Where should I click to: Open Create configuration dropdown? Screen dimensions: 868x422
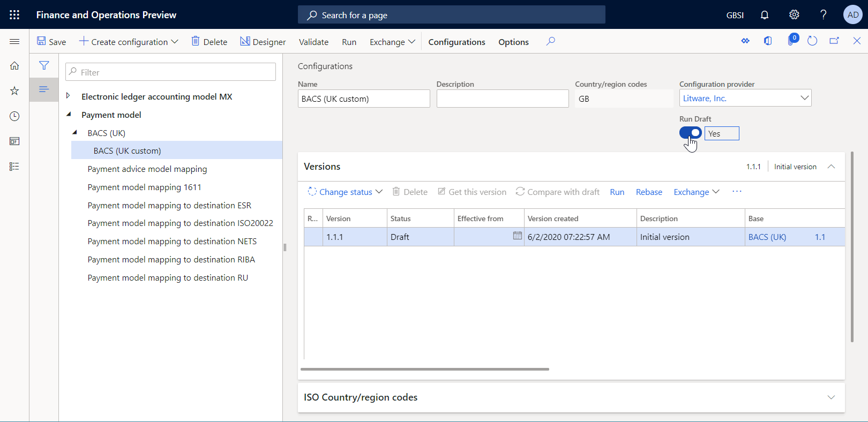tap(129, 42)
